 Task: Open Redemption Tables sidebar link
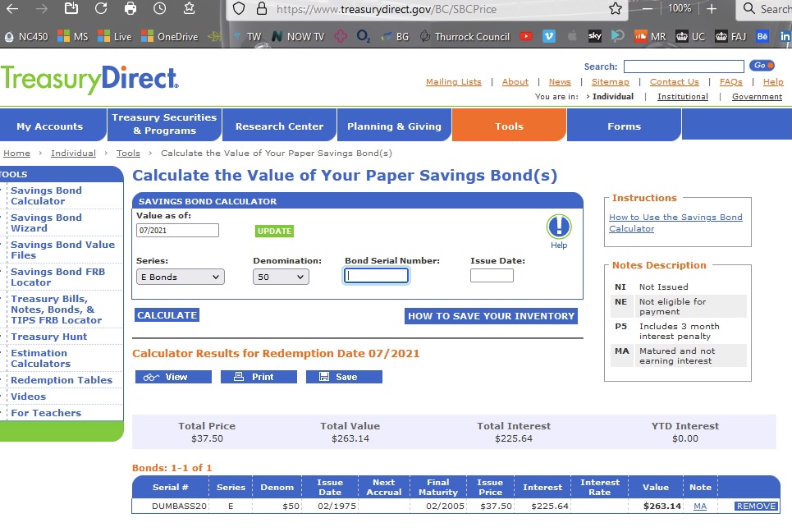pos(62,380)
